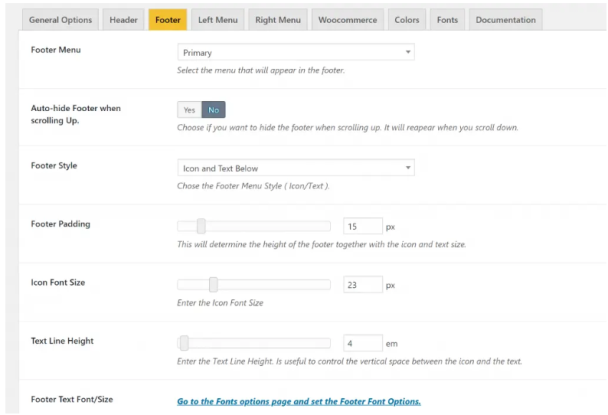The image size is (608, 415).
Task: Set auto-hide footer to No
Action: click(213, 110)
